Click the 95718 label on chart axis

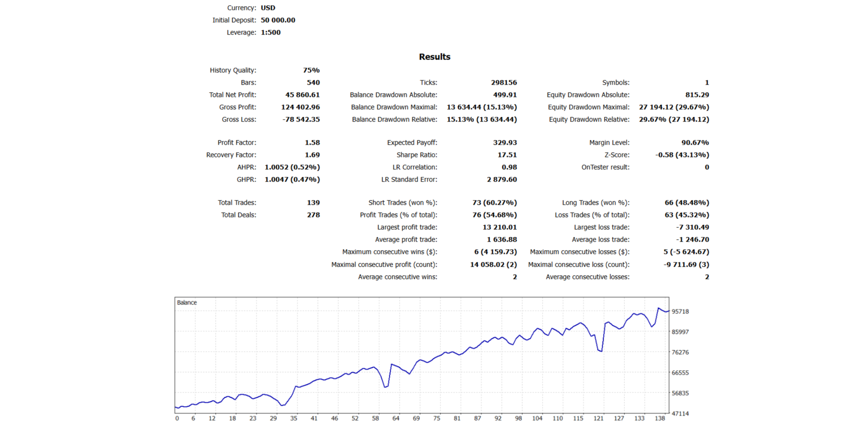click(680, 312)
